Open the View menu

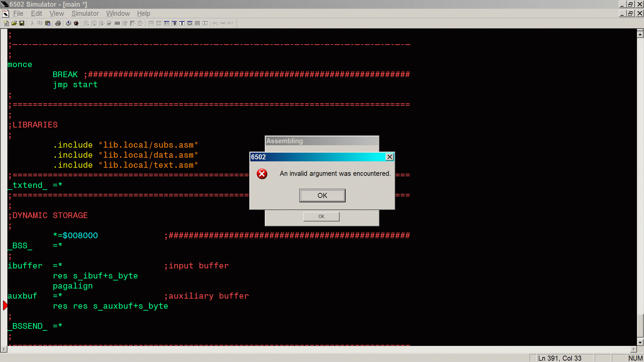[x=56, y=13]
